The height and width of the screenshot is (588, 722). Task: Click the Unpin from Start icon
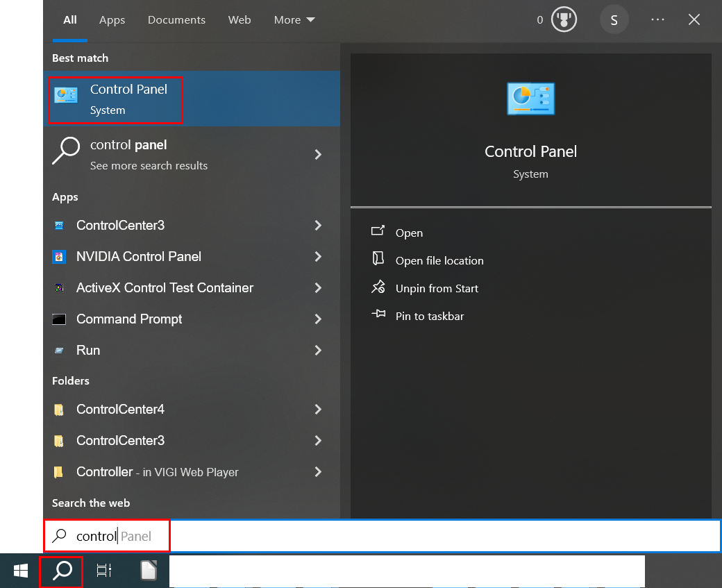pos(378,287)
